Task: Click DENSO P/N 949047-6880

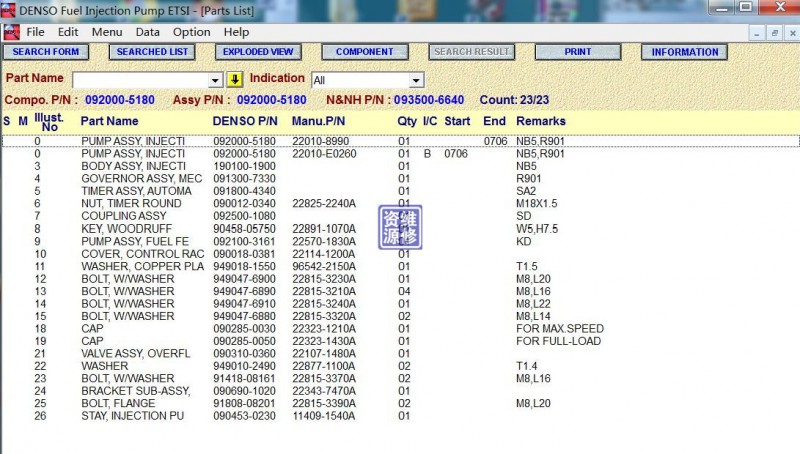Action: pyautogui.click(x=244, y=316)
